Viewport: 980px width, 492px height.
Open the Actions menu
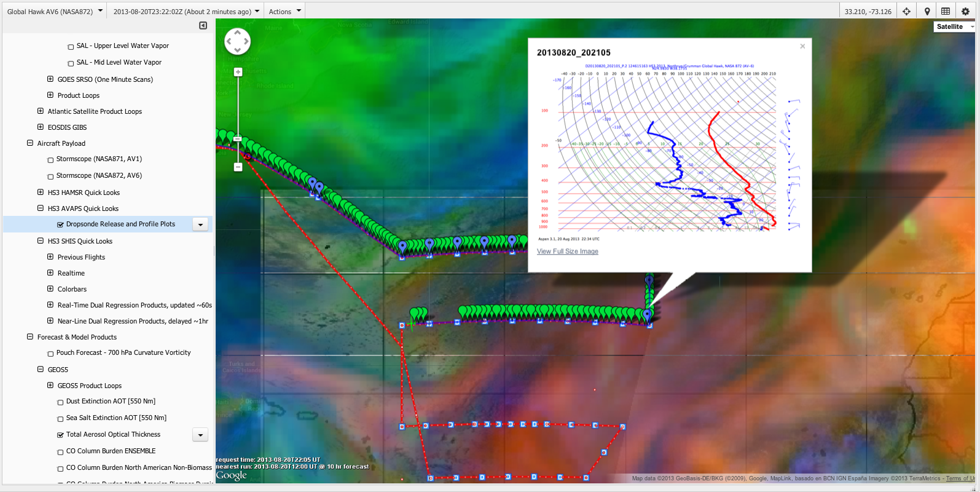[284, 11]
